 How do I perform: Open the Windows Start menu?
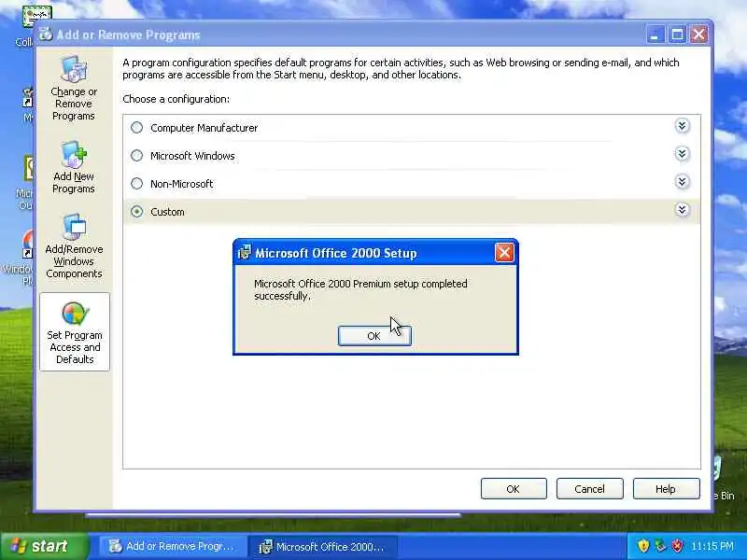point(44,546)
